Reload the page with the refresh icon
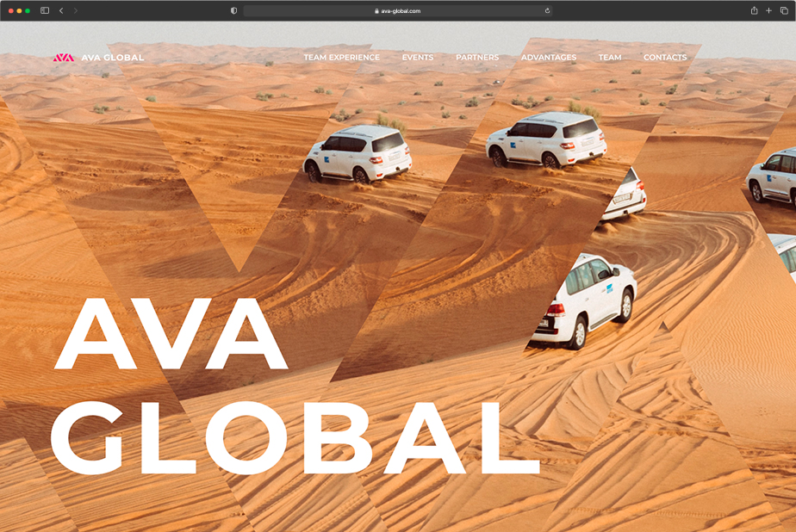Viewport: 796px width, 532px height. point(547,10)
